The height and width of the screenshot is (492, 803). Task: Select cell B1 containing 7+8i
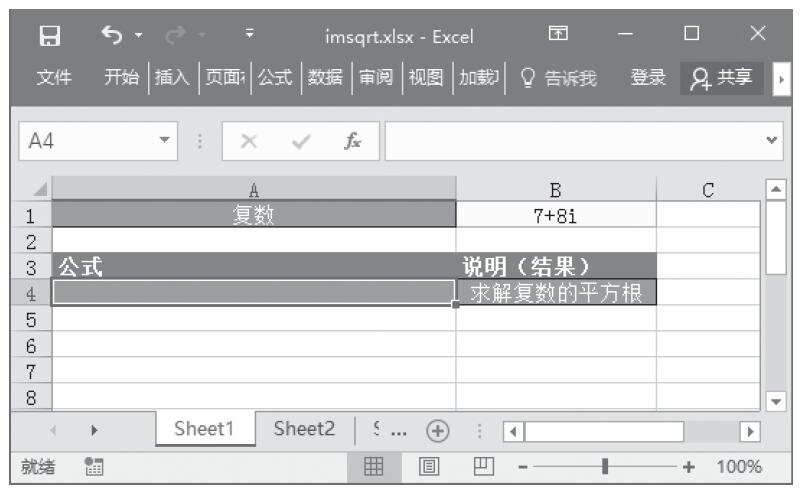555,214
